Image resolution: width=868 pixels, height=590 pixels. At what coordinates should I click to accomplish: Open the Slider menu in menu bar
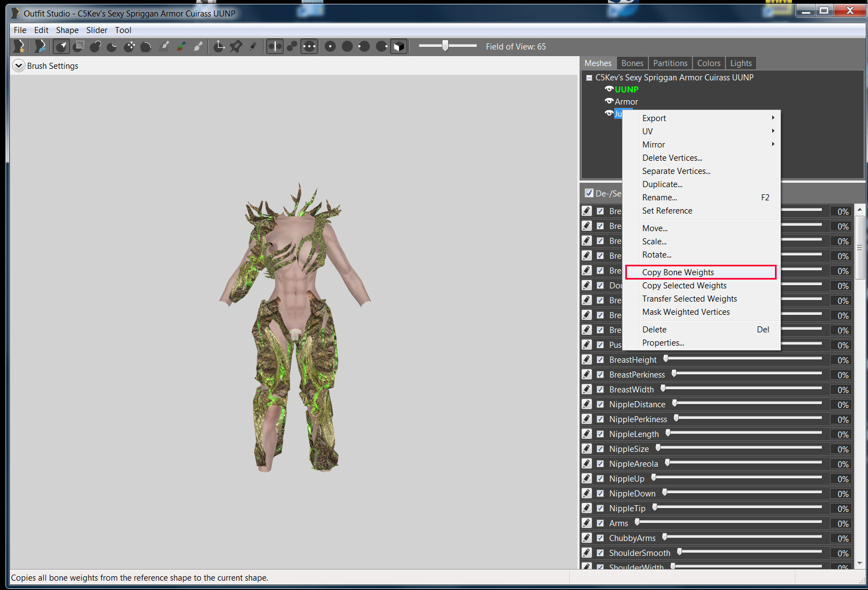[97, 30]
